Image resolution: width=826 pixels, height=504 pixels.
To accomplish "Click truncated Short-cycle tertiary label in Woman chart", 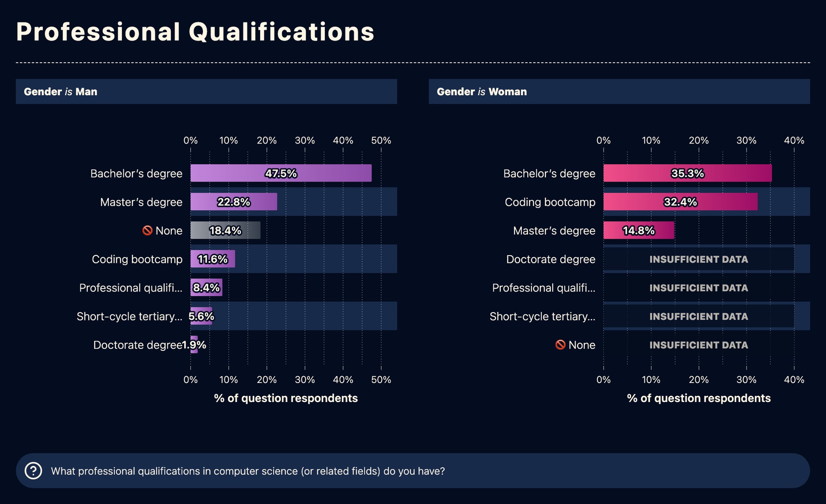I will (x=542, y=317).
